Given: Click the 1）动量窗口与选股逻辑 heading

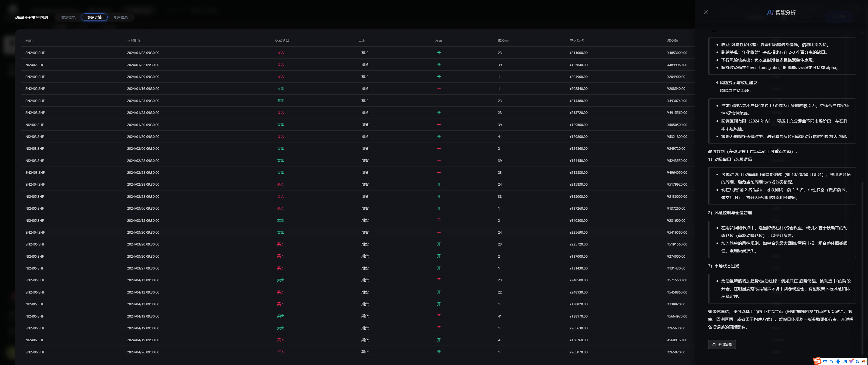Looking at the screenshot, I should coord(730,159).
